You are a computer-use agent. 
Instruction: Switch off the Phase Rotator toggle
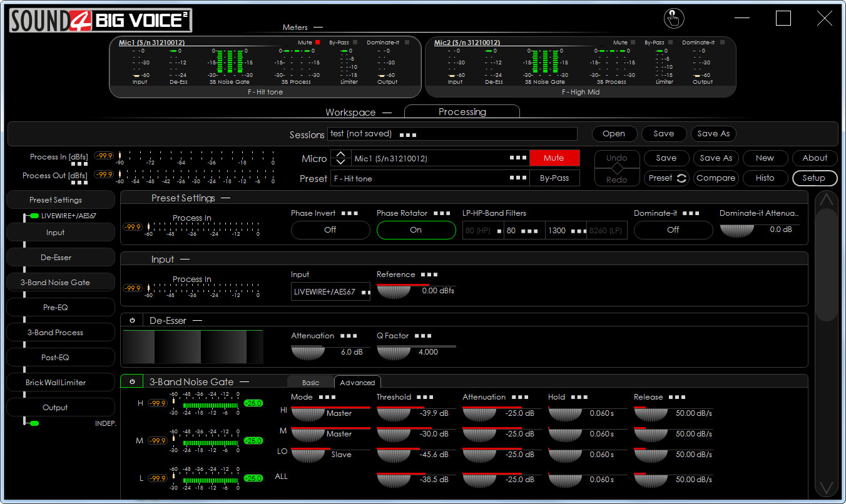tap(416, 230)
